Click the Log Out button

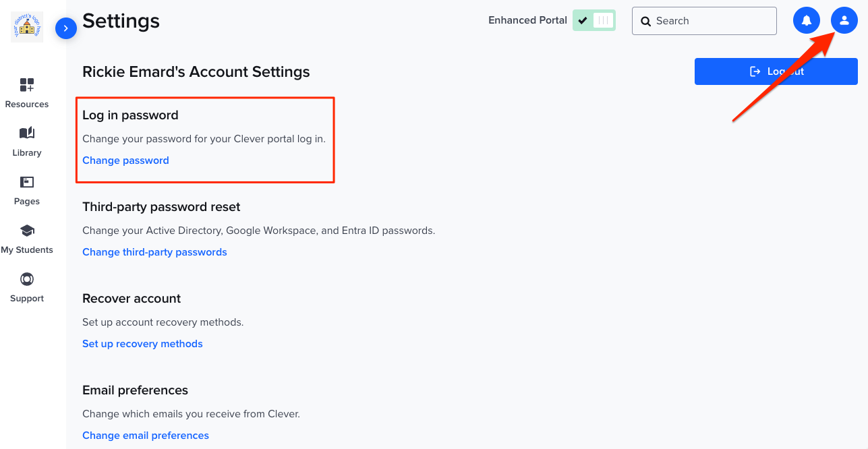point(776,71)
